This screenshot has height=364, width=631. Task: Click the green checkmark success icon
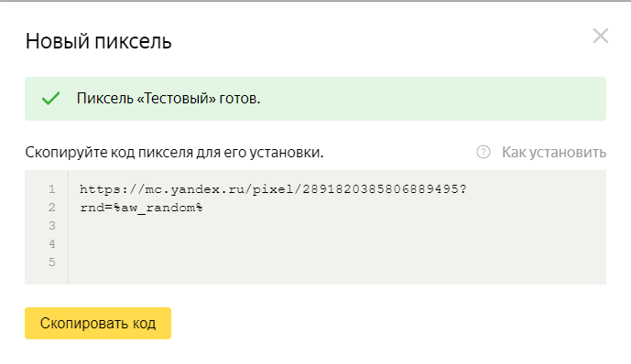pos(50,99)
